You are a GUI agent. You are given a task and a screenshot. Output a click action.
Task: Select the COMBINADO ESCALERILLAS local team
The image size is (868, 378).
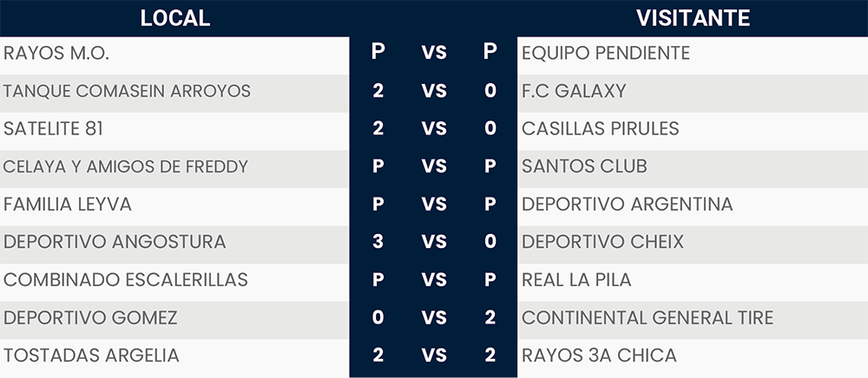pos(126,280)
